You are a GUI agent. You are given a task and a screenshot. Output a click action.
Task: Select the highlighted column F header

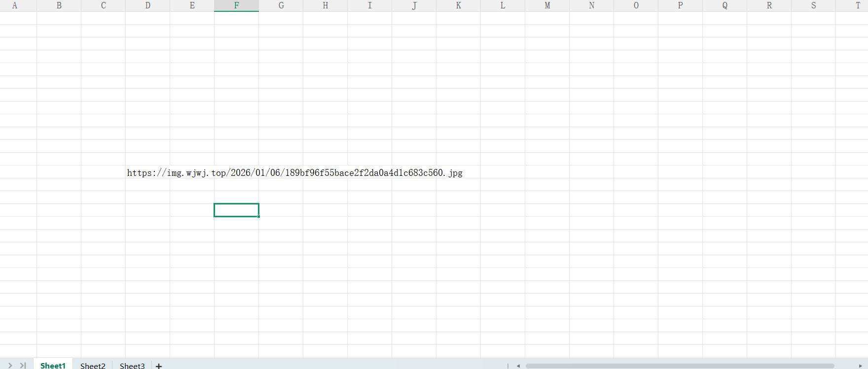pos(236,5)
